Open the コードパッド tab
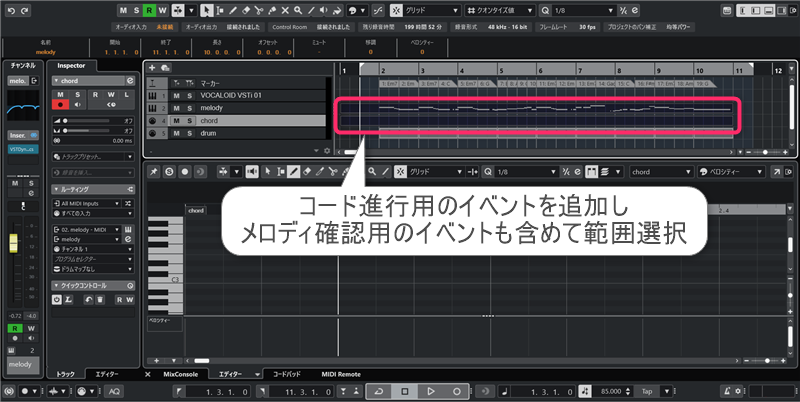 [x=287, y=374]
